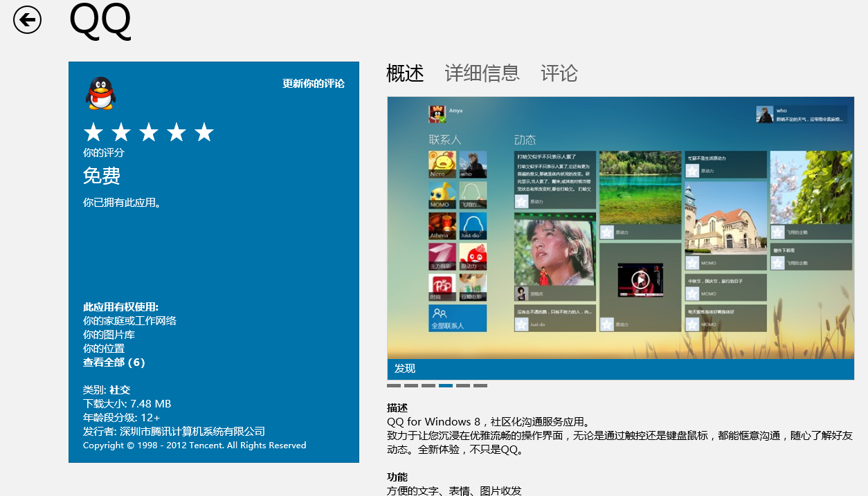Viewport: 868px width, 496px height.
Task: Set rating to two stars
Action: pyautogui.click(x=121, y=132)
